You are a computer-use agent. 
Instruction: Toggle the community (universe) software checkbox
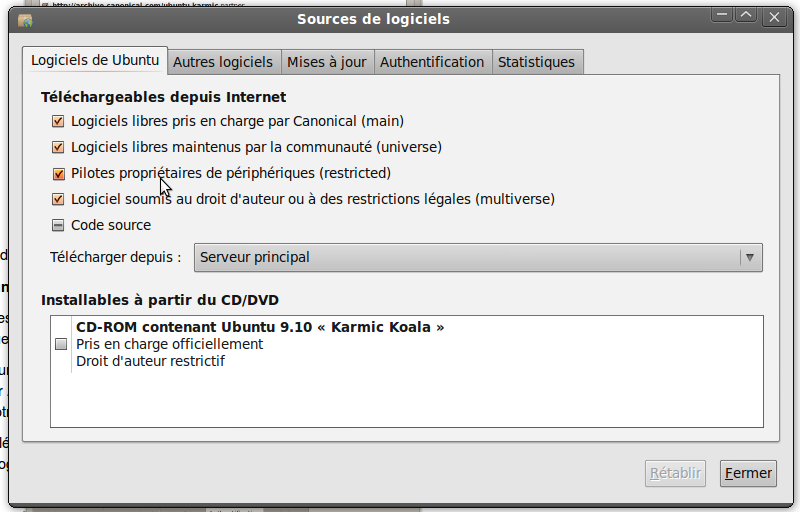point(58,147)
